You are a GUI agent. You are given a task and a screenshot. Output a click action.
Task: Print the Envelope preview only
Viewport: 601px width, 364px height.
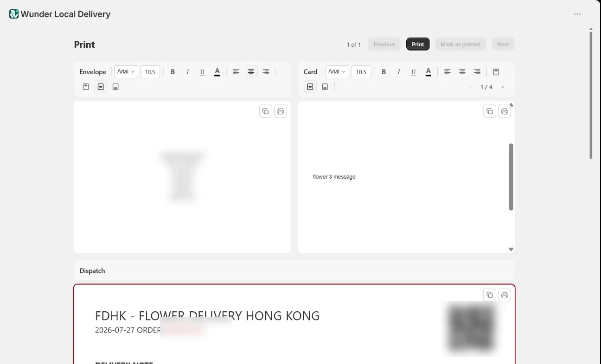281,111
